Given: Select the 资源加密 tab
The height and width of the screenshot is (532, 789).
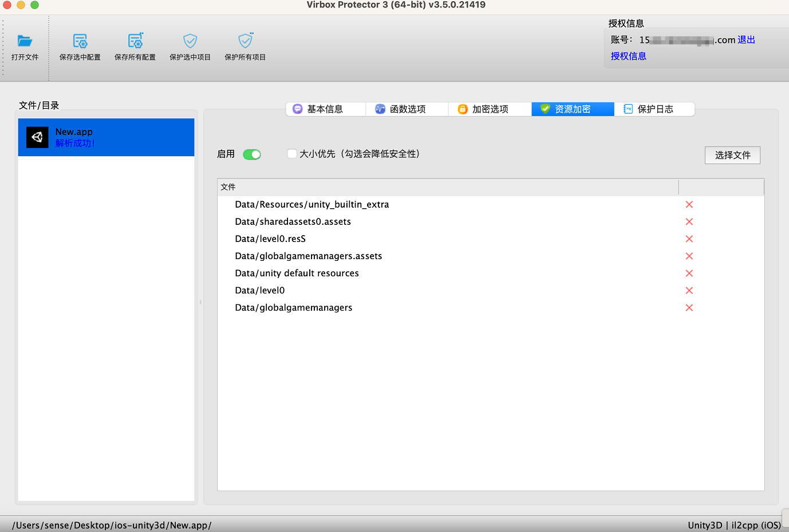Looking at the screenshot, I should click(x=573, y=109).
